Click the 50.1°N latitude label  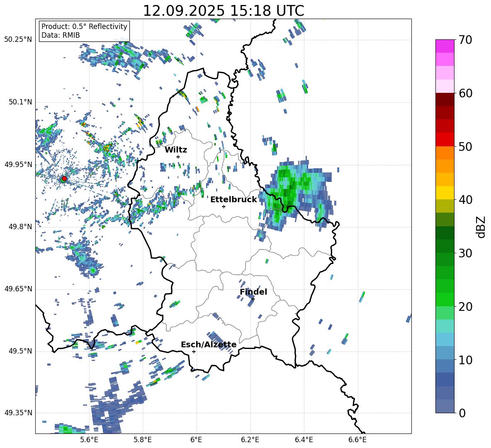pyautogui.click(x=20, y=102)
